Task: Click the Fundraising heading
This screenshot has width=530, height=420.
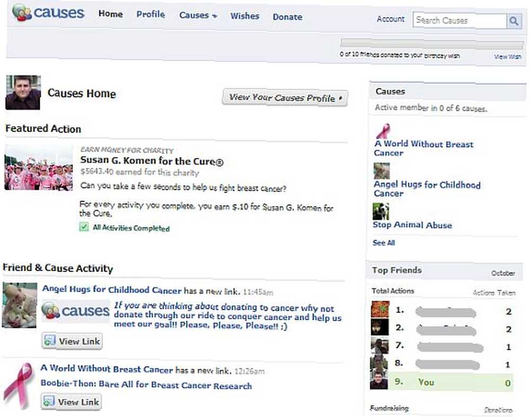Action: pos(390,408)
